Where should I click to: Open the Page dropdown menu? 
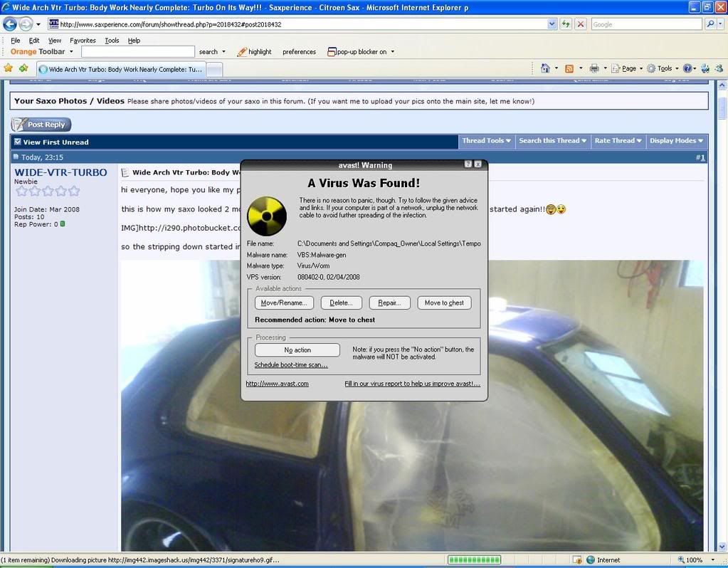coord(627,69)
